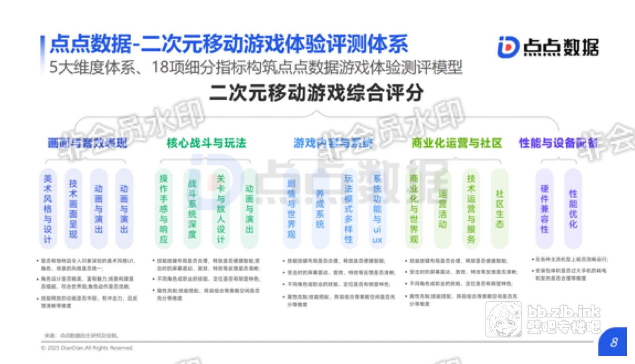This screenshot has height=364, width=635.
Task: Click the 运营活动 indicator pill
Action: (443, 209)
